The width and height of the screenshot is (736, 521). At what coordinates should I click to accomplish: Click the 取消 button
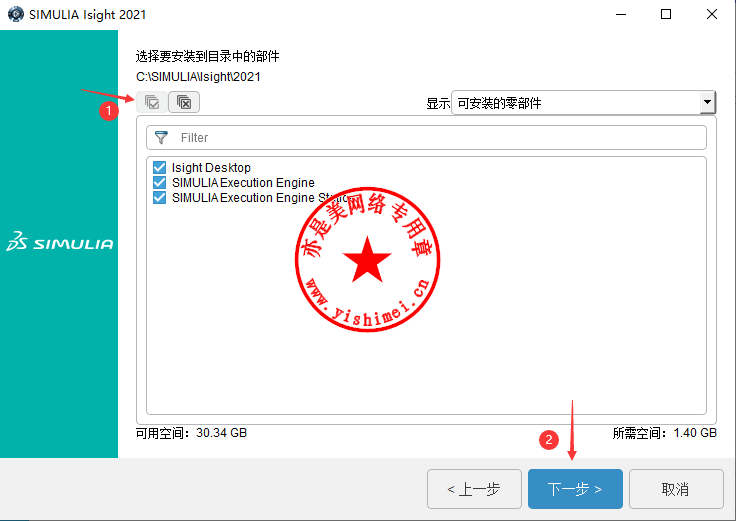[x=676, y=489]
